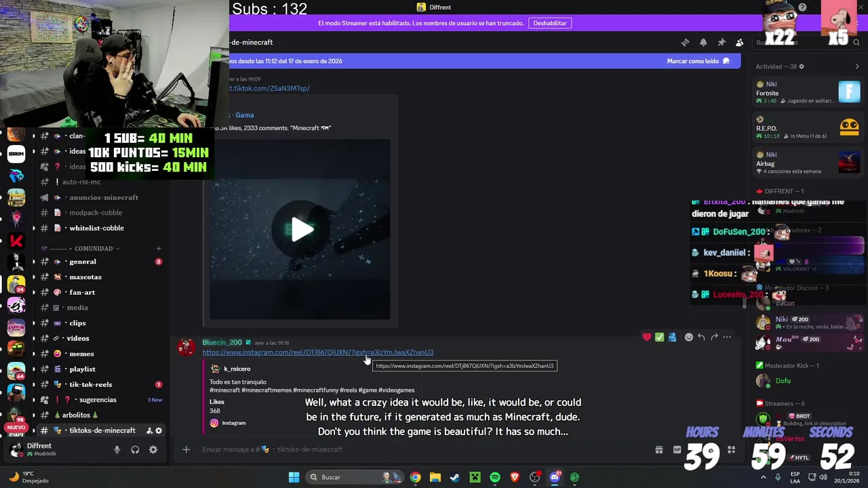868x488 pixels.
Task: Open add-reaction emoji picker on message
Action: pyautogui.click(x=689, y=337)
